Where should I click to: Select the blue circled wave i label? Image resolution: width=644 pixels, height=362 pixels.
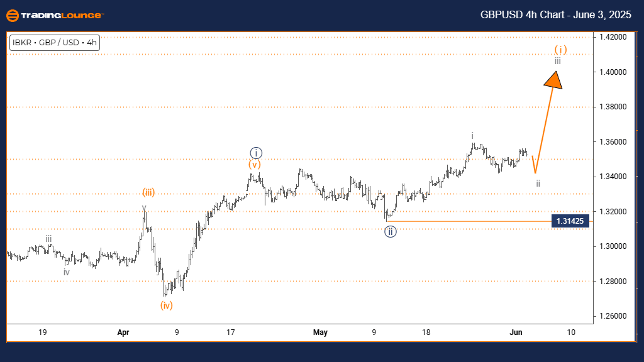pyautogui.click(x=255, y=153)
